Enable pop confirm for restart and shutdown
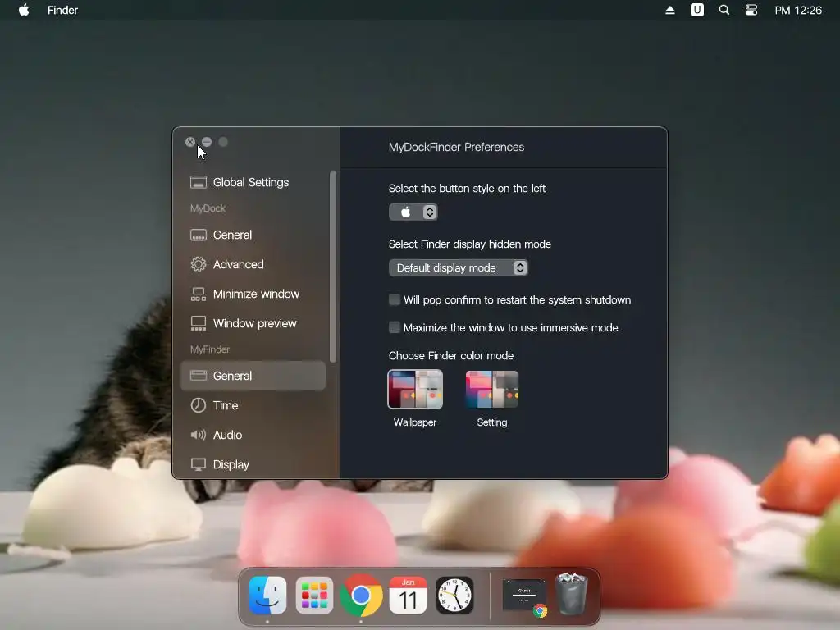 pyautogui.click(x=395, y=299)
